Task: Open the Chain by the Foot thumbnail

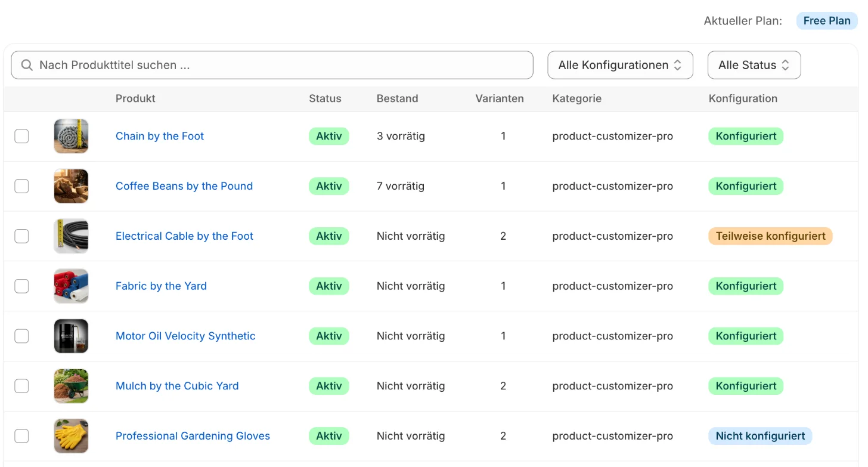Action: [71, 136]
